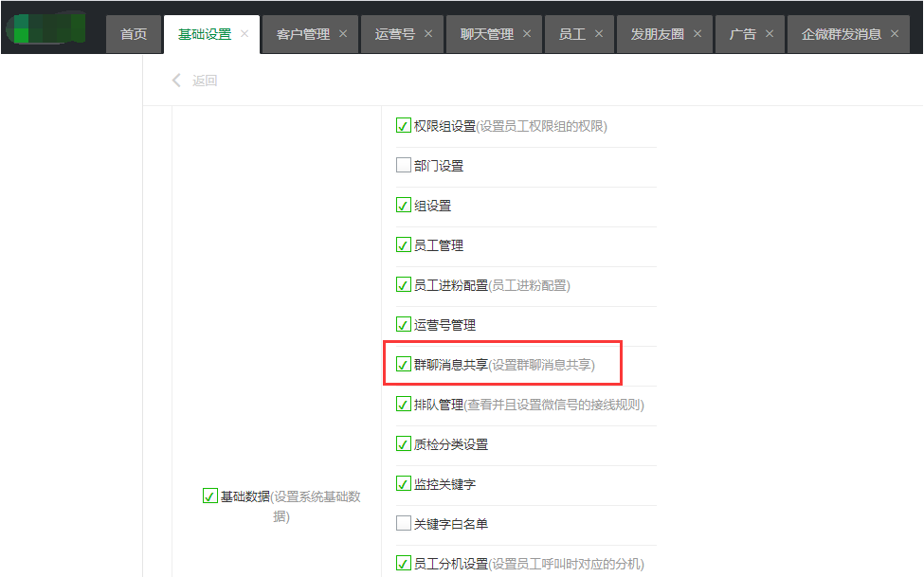This screenshot has width=924, height=577.
Task: Toggle the 排队管理 checkbox
Action: 403,404
